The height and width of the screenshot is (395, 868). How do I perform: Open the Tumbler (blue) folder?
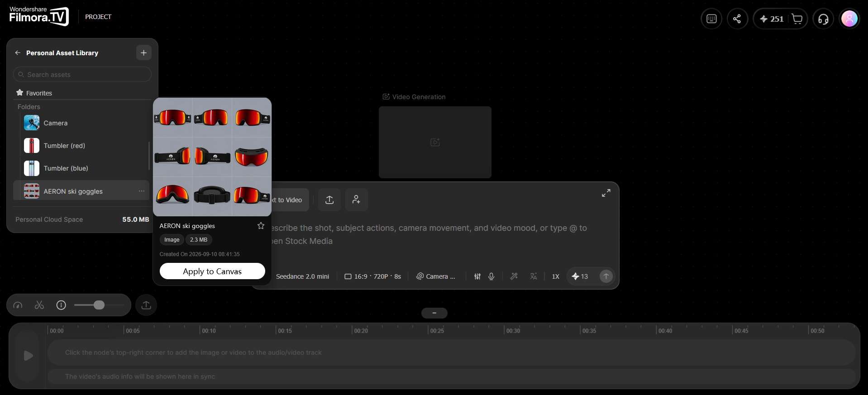tap(81, 168)
